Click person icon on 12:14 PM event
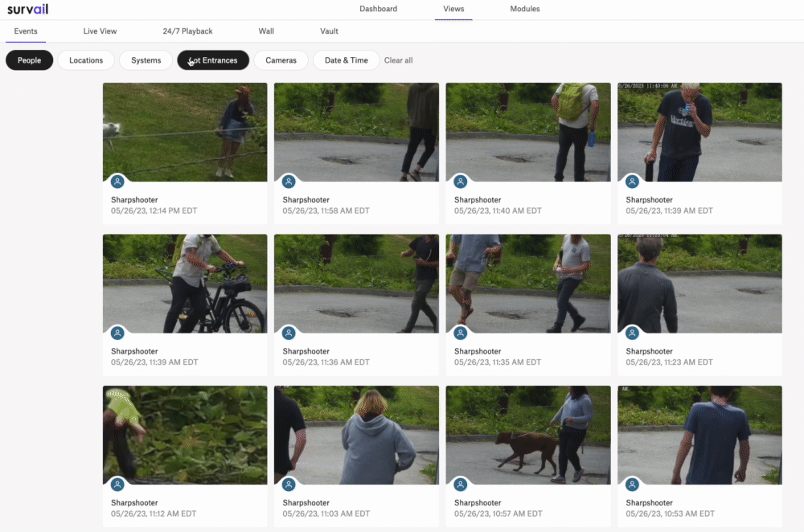 coord(117,182)
